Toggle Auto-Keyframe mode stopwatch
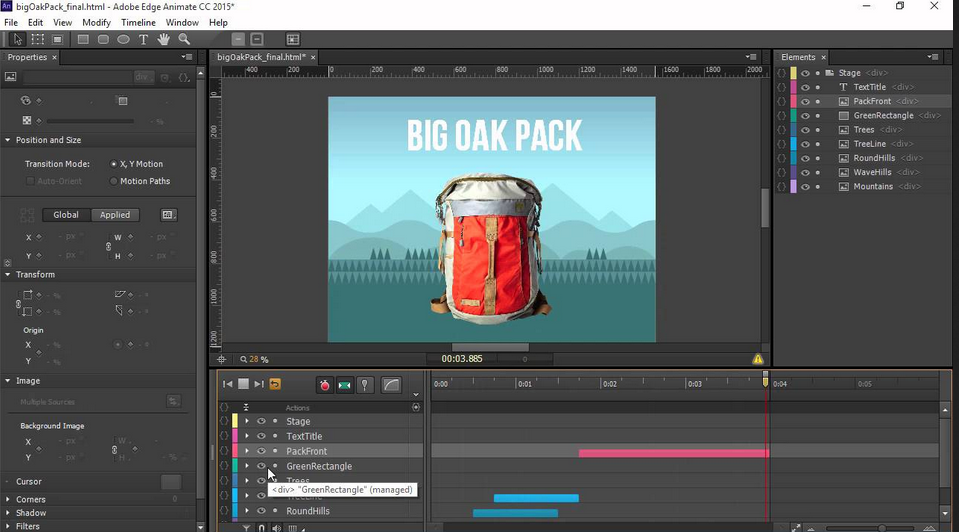The height and width of the screenshot is (532, 959). coord(325,385)
